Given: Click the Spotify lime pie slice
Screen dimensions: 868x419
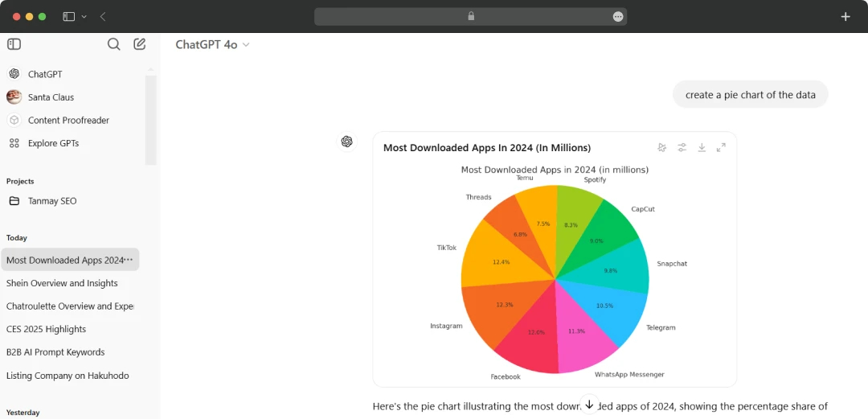Looking at the screenshot, I should (573, 222).
